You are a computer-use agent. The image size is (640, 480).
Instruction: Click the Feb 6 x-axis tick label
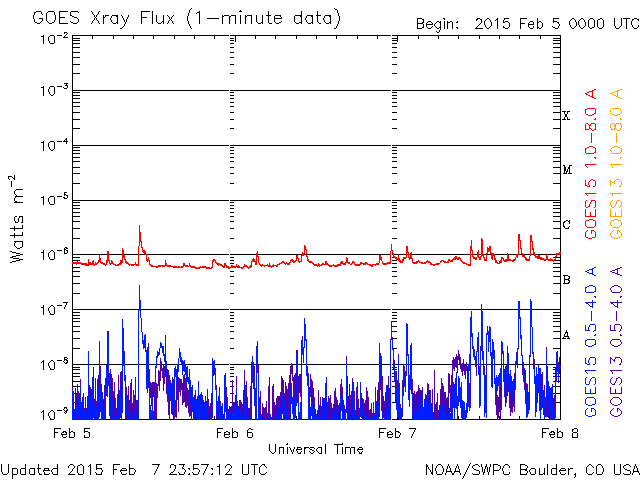coord(233,433)
